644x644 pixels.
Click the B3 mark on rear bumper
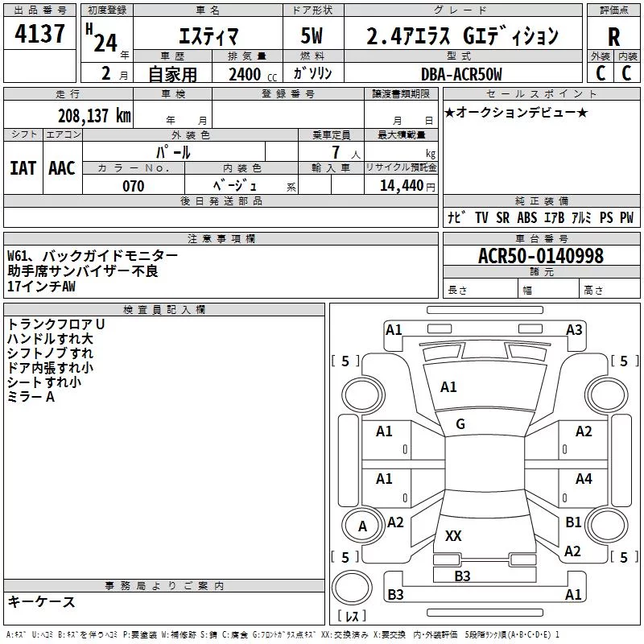pos(462,576)
